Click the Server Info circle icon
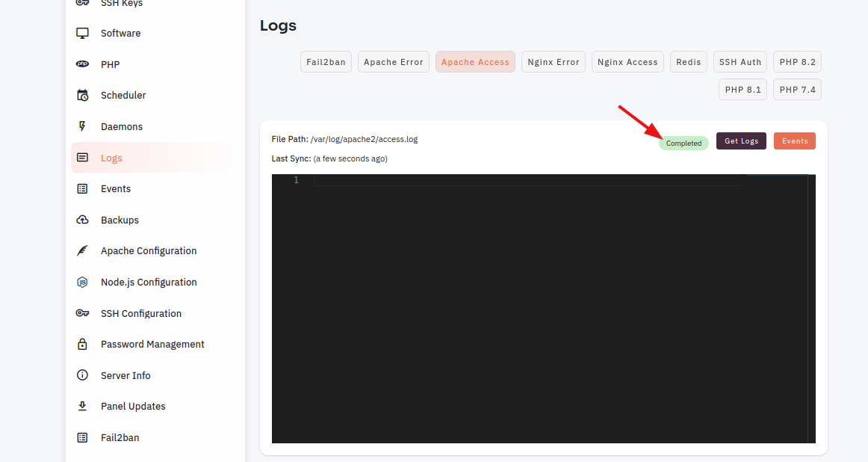The image size is (868, 462). tap(82, 375)
